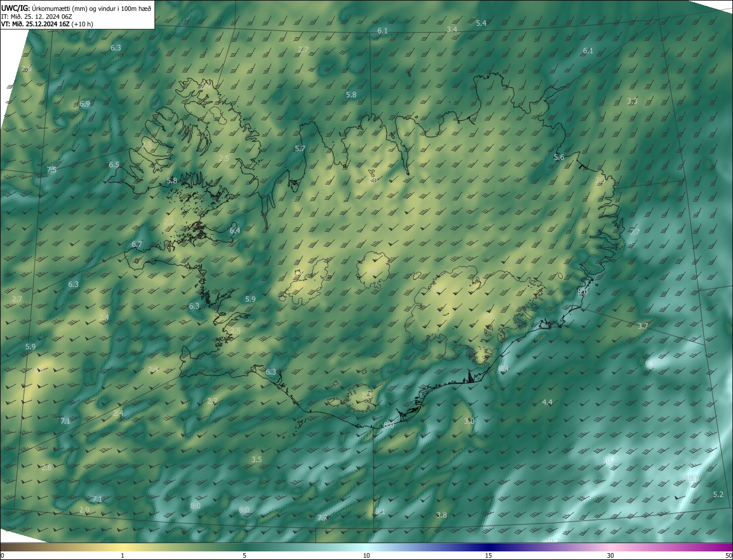Click the 2.6 value label

tap(26, 68)
